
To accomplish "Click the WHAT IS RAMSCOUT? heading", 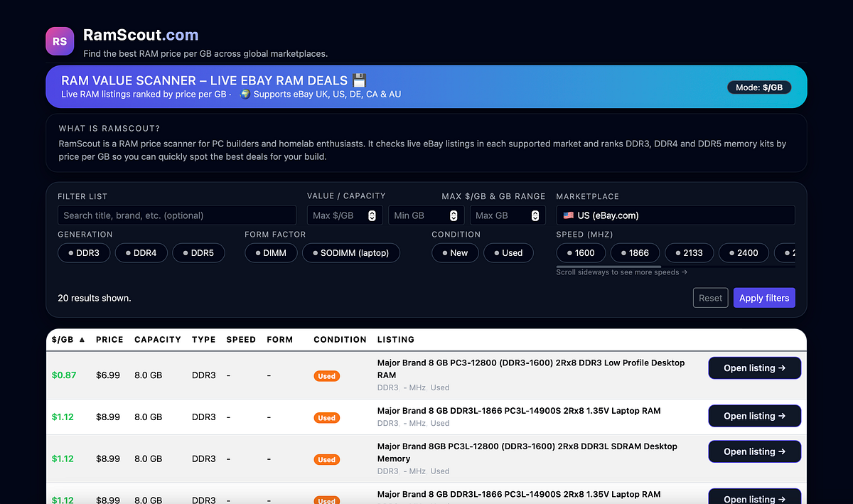I will pos(109,129).
